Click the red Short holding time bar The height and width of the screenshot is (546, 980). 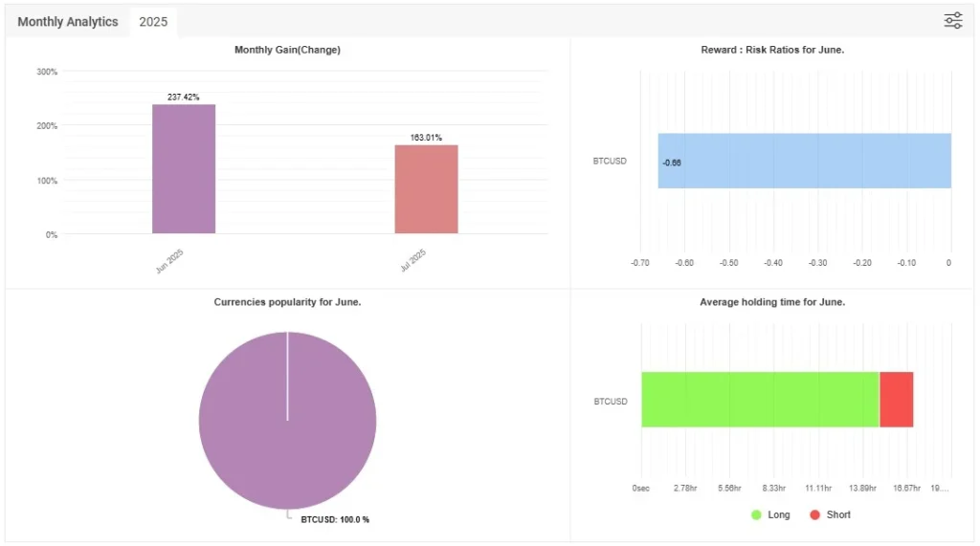(896, 400)
